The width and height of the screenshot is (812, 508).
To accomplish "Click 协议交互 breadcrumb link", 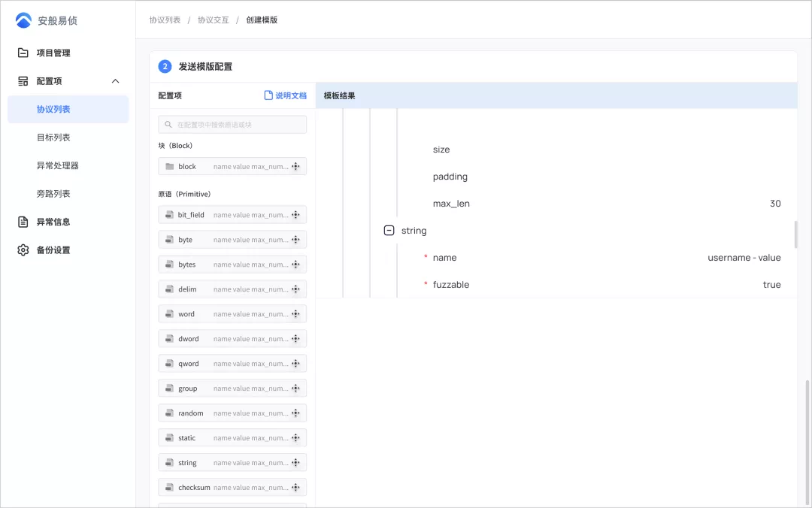I will [213, 20].
